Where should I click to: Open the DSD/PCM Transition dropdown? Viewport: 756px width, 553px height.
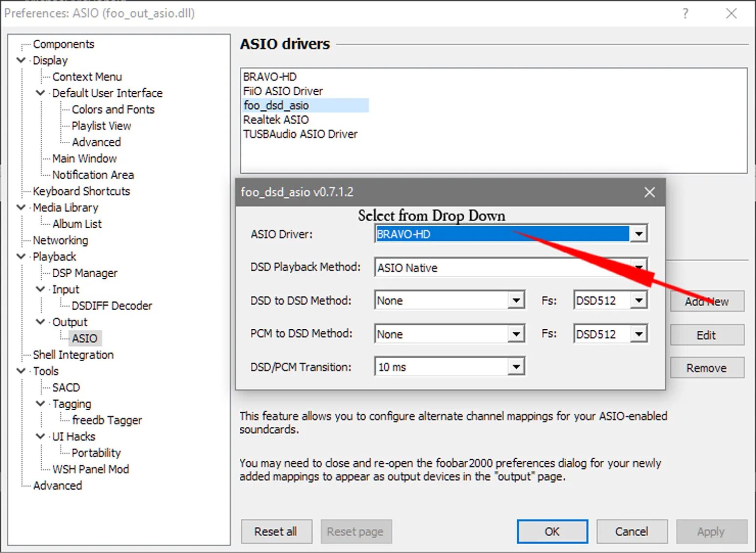click(516, 367)
